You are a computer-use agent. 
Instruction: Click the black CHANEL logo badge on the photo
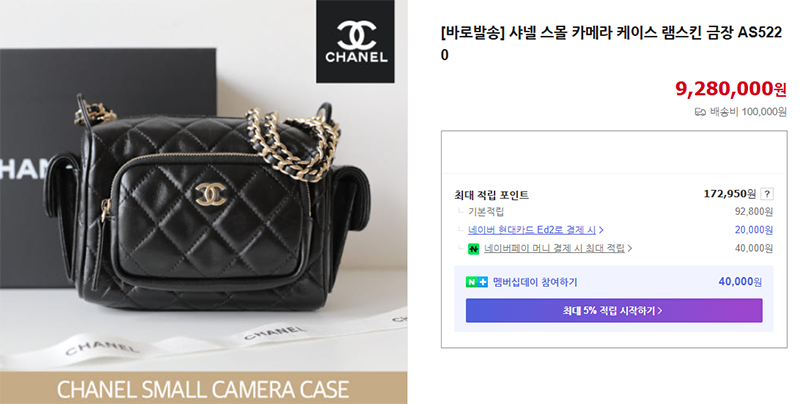coord(355,41)
